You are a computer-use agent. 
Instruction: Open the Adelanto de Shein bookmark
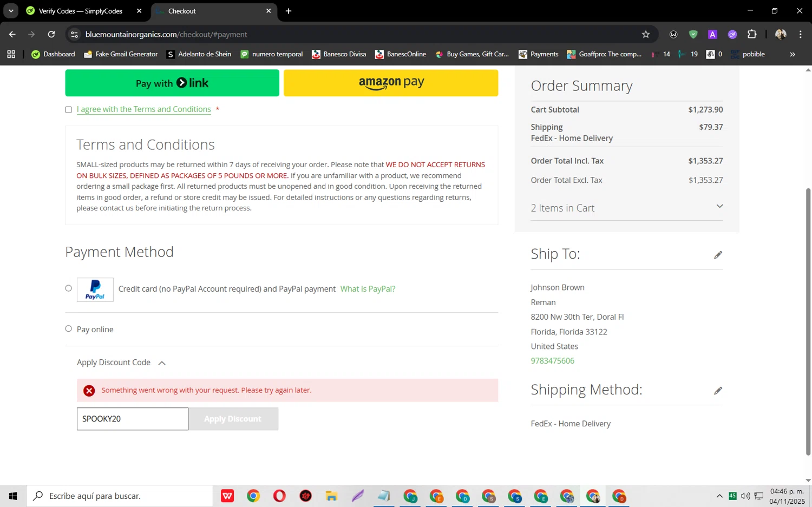click(199, 54)
